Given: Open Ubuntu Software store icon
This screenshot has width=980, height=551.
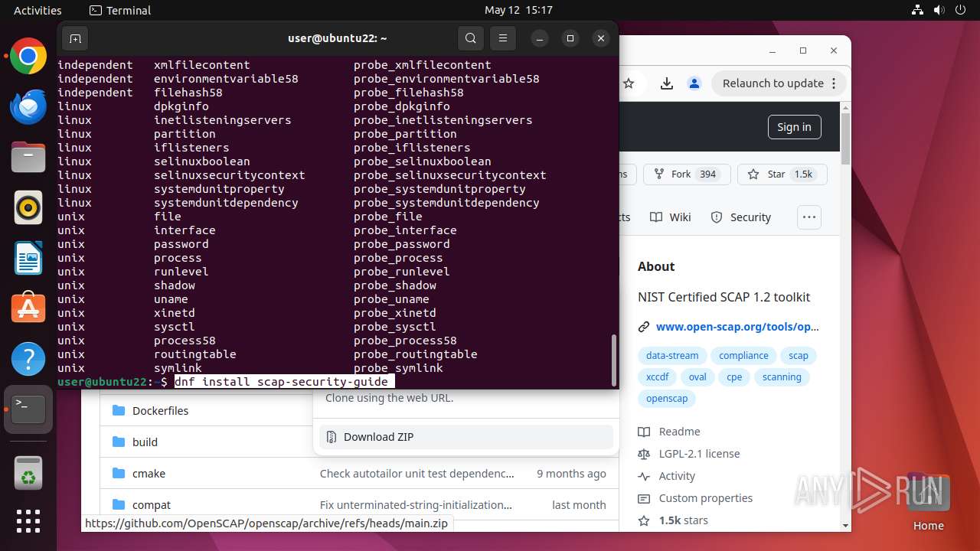Looking at the screenshot, I should (x=28, y=308).
